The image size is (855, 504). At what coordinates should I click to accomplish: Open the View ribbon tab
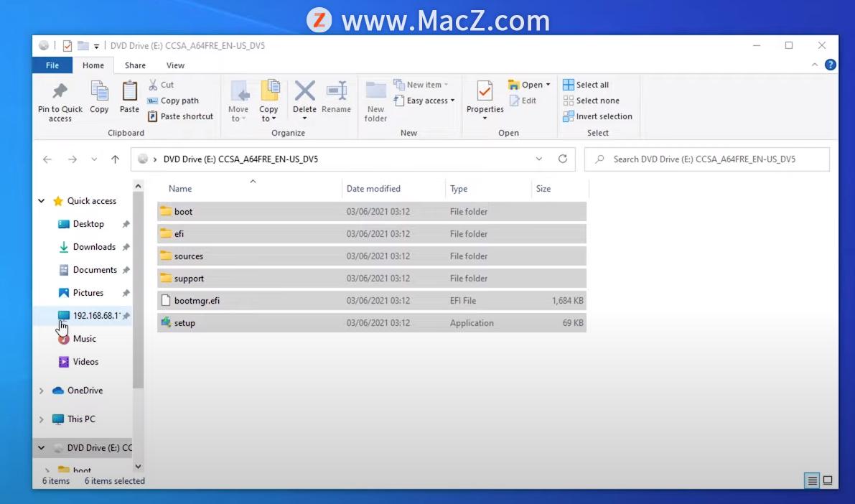click(x=175, y=65)
